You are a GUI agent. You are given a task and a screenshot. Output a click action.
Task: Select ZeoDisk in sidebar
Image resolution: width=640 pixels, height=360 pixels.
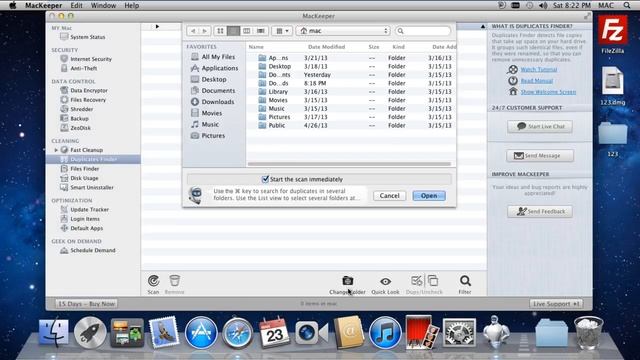(x=76, y=128)
